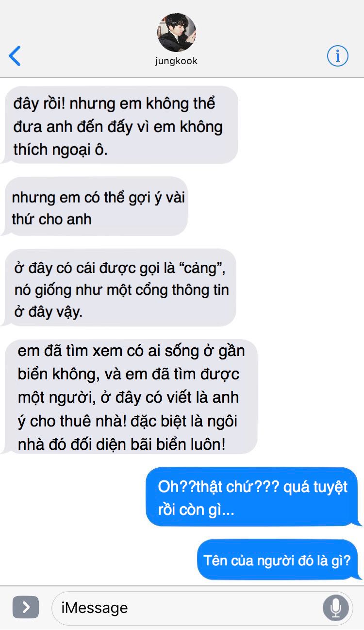Viewport: 364px width, 630px height.
Task: Tap the text "rồi còn gì..." in blue bubble
Action: [x=197, y=510]
